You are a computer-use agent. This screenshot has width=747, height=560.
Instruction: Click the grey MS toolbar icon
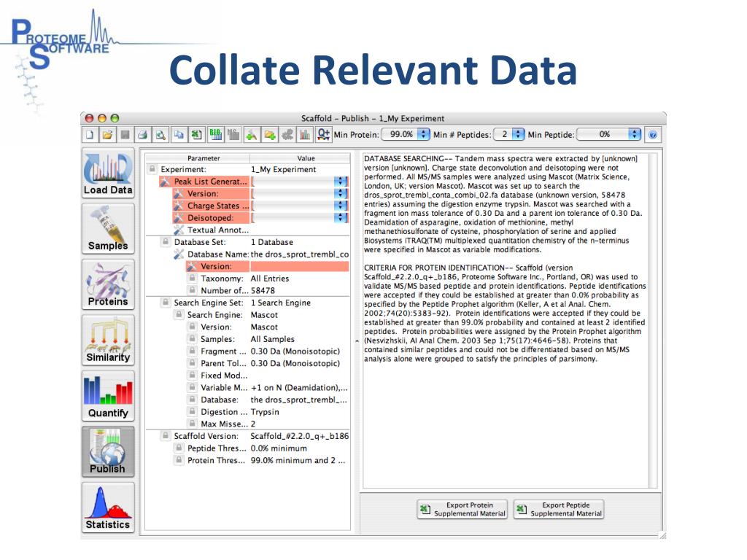(233, 135)
